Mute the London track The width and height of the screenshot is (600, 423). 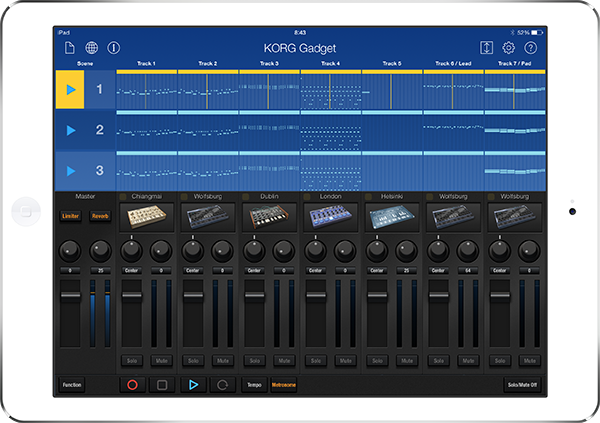pyautogui.click(x=346, y=361)
